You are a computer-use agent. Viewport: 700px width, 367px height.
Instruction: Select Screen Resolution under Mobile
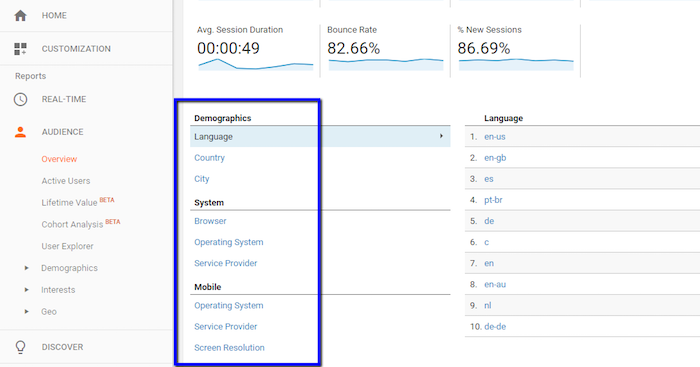click(229, 347)
